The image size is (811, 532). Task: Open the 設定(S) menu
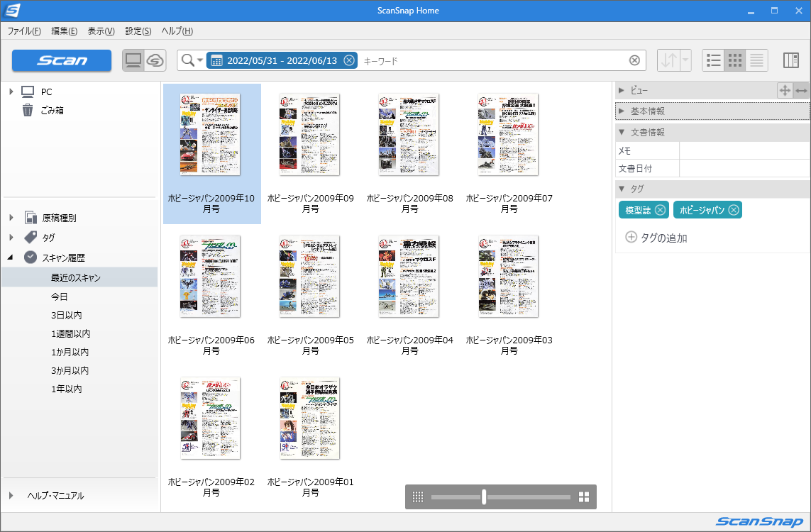coord(138,31)
